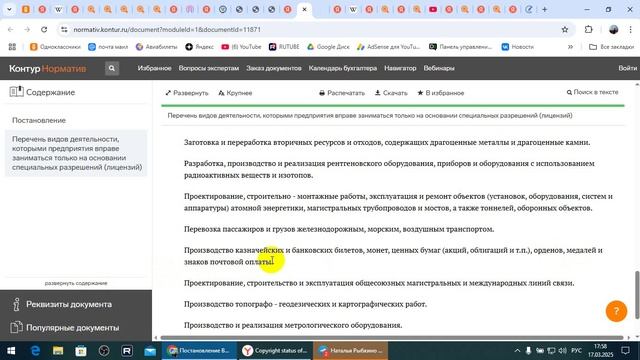
Task: Click the Войти login link
Action: click(x=627, y=68)
